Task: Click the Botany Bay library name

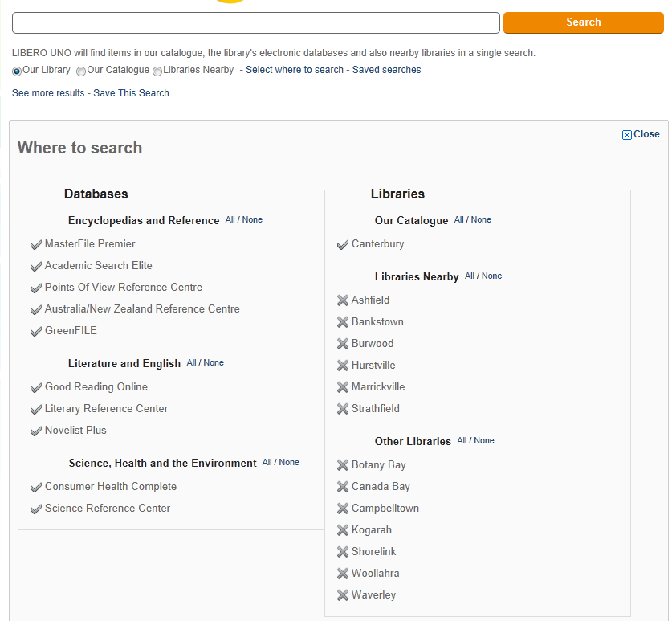Action: pos(379,465)
